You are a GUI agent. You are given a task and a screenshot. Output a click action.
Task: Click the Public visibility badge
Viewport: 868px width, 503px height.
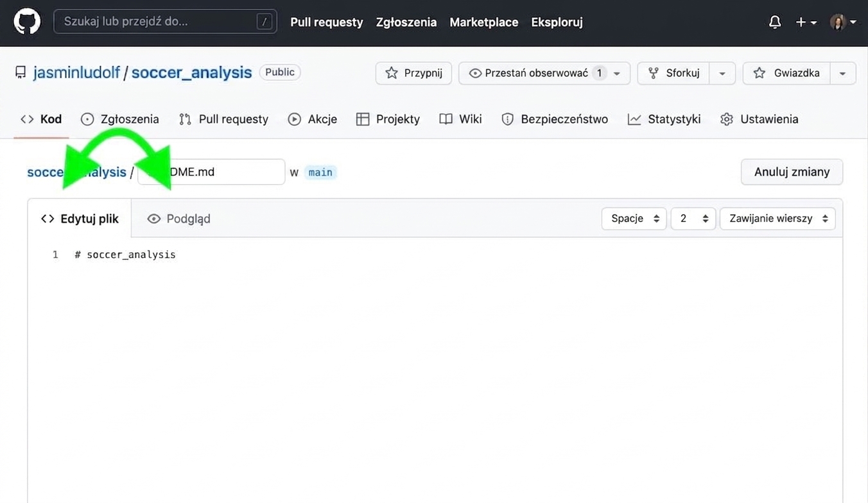(280, 72)
